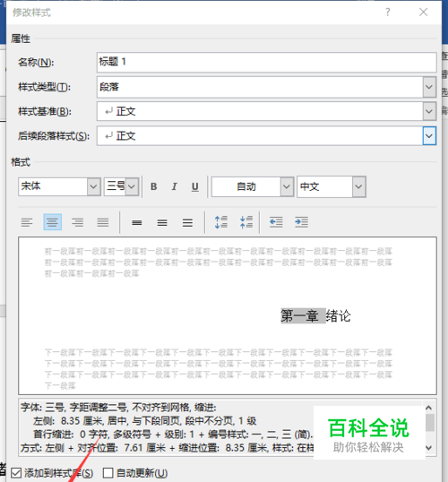Viewport: 448px width, 482px height.
Task: Open font color 自动 dropdown
Action: click(287, 186)
